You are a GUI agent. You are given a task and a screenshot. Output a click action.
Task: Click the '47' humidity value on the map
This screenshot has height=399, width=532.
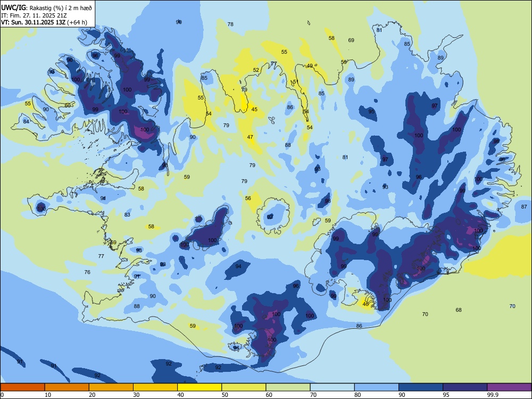point(250,137)
